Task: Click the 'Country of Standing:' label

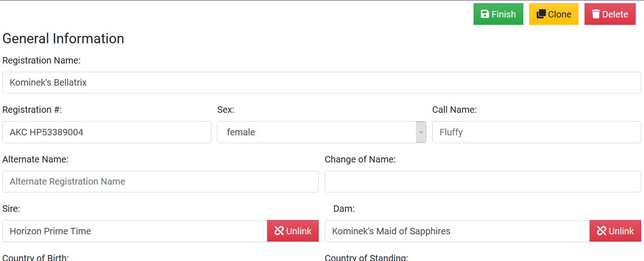Action: pos(366,257)
